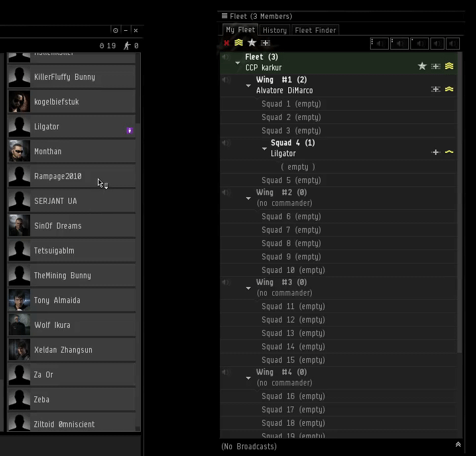Select SERJANT UA in member list
This screenshot has height=456, width=476.
click(72, 201)
